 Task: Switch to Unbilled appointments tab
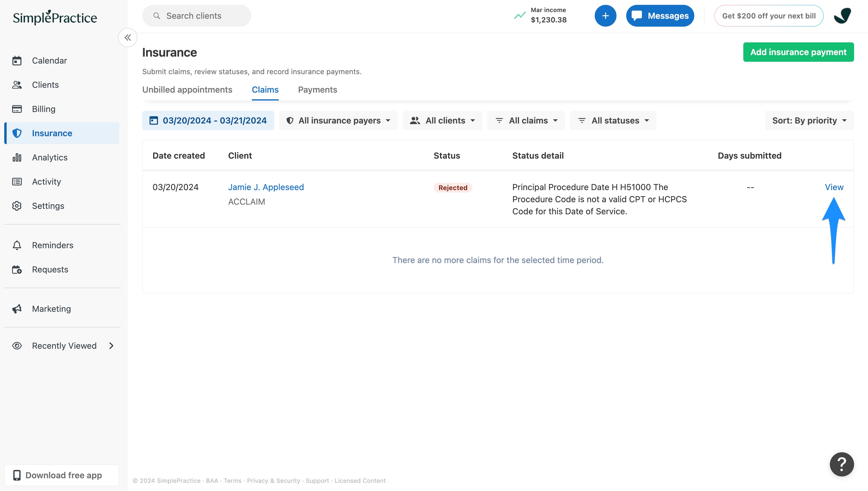[187, 90]
